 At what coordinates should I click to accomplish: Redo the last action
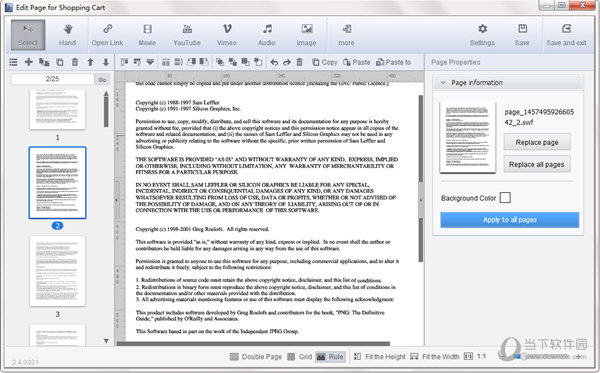coord(287,62)
